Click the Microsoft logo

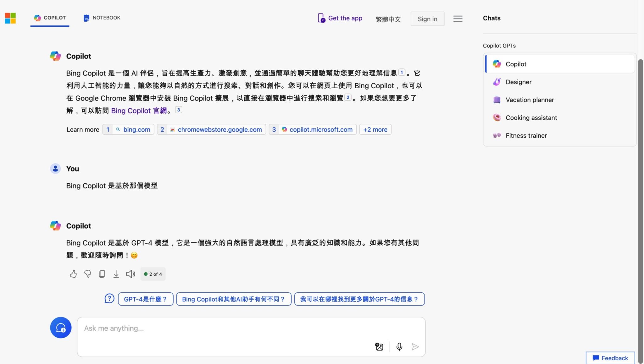click(x=10, y=18)
